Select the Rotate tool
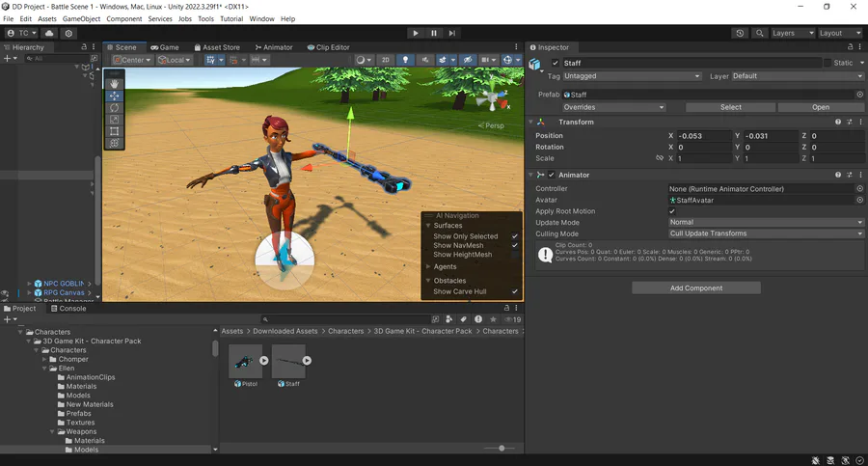This screenshot has height=466, width=868. tap(115, 107)
